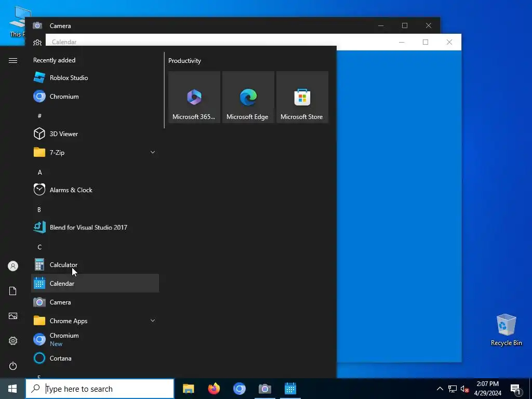Switch to Camera in the taskbar
The width and height of the screenshot is (532, 399).
[265, 389]
